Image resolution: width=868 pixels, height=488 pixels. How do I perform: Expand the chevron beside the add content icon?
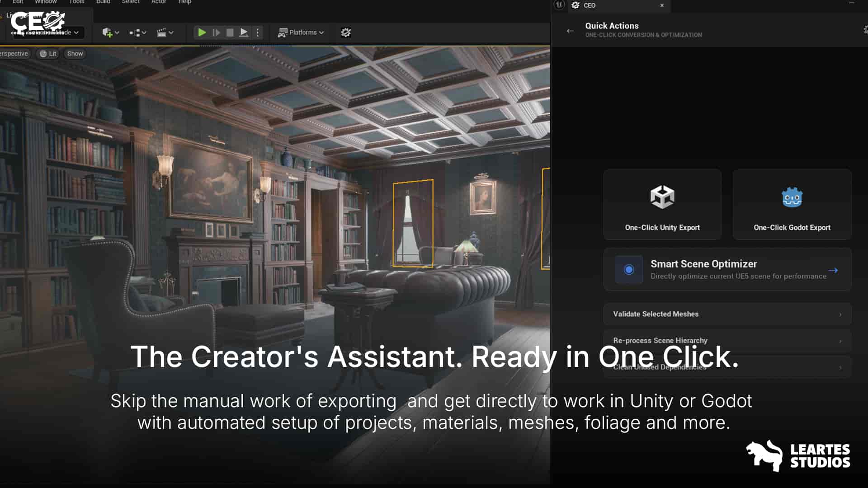tap(117, 33)
